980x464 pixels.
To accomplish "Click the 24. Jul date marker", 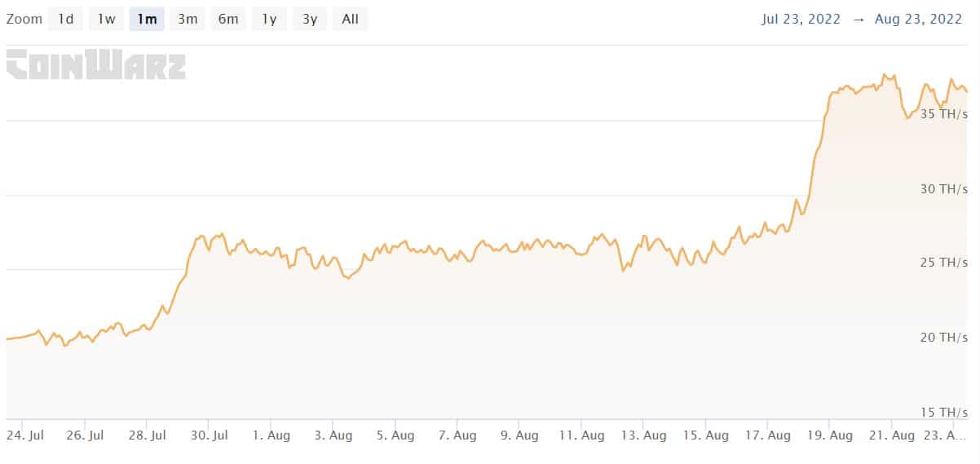I will [x=25, y=435].
